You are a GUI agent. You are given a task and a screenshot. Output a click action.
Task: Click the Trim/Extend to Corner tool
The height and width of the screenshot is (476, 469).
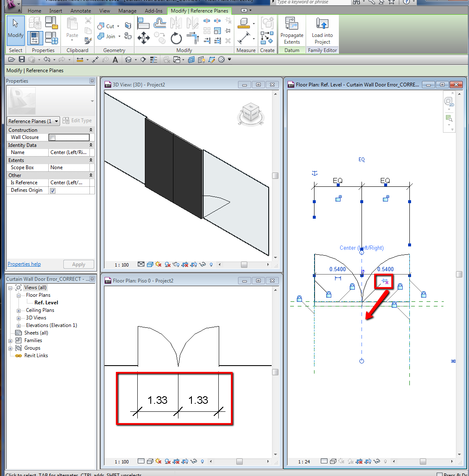(x=193, y=38)
